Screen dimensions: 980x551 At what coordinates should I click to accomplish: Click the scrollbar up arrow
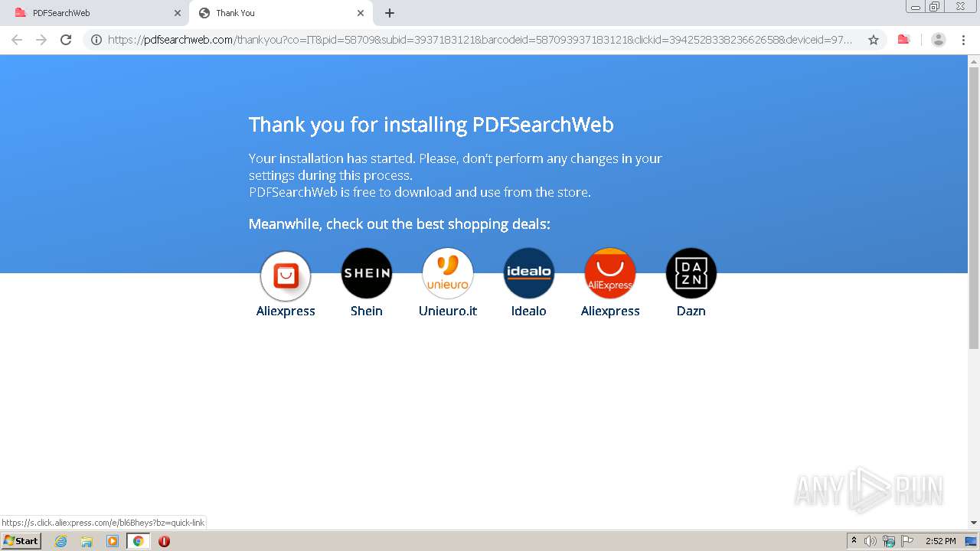tap(974, 61)
